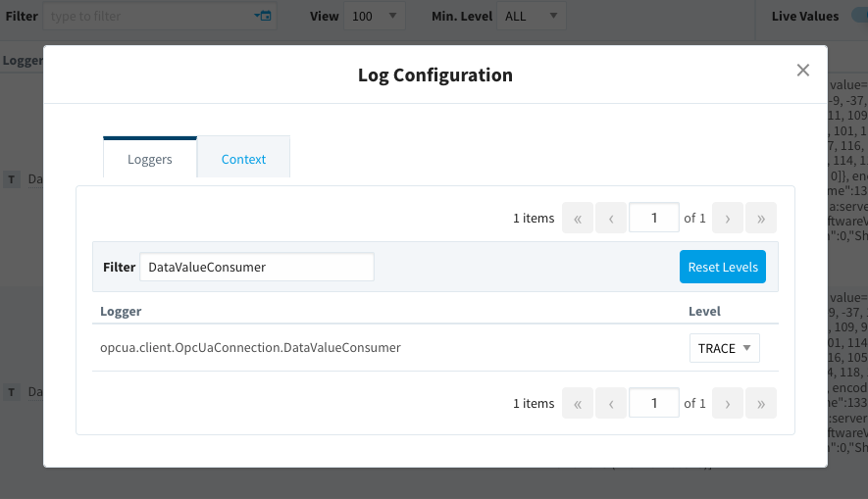Click previous page arrow in bottom pagination
868x499 pixels.
click(611, 403)
